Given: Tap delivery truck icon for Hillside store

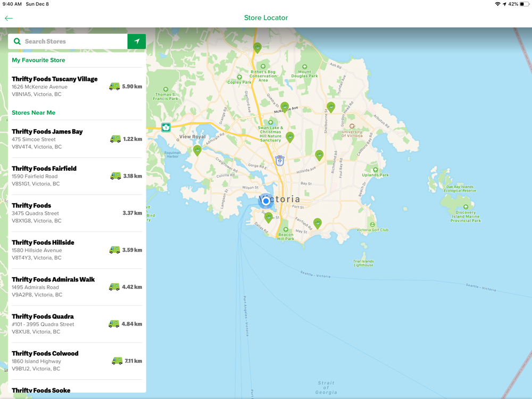Looking at the screenshot, I should 115,250.
